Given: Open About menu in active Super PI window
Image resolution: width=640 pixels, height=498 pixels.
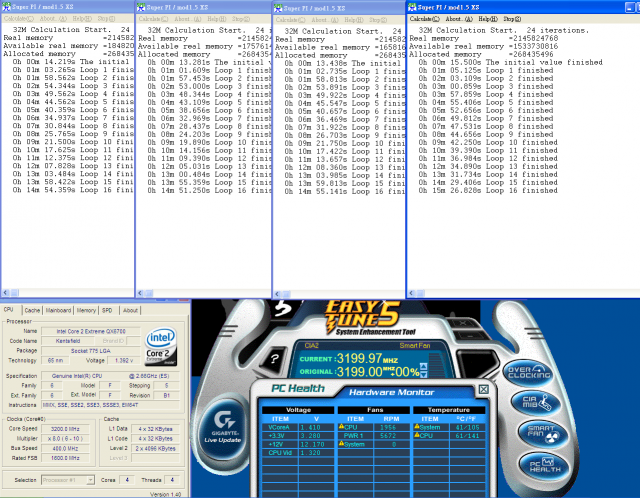Looking at the screenshot, I should [459, 19].
